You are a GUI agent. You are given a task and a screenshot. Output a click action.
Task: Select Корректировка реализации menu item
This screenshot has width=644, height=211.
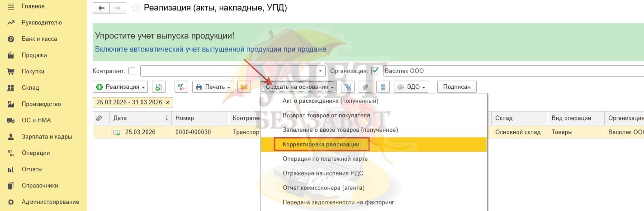pos(321,144)
